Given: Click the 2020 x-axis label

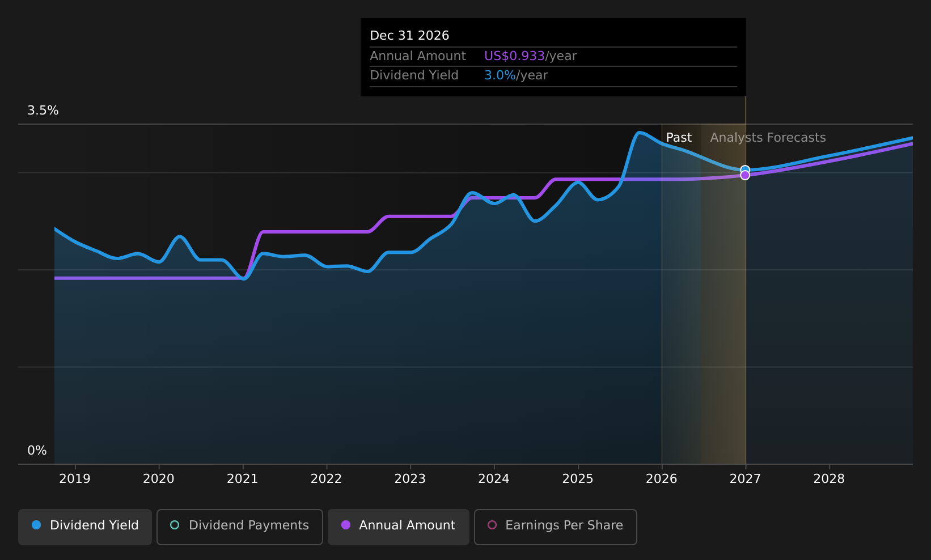Looking at the screenshot, I should [159, 479].
